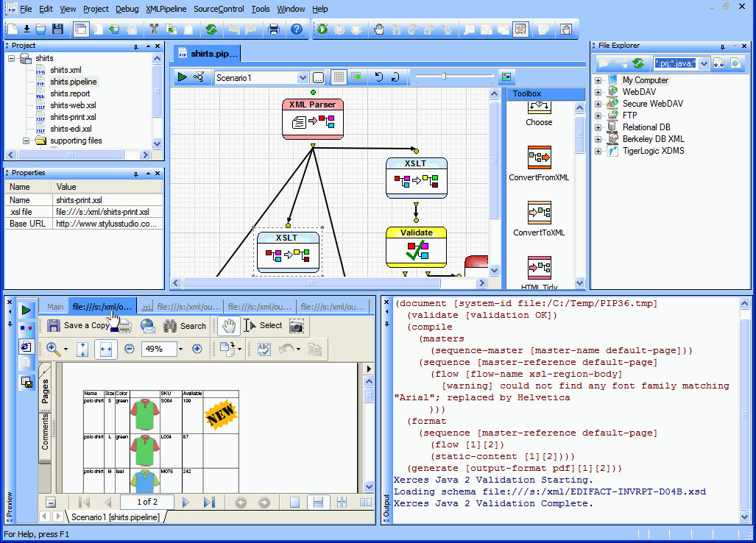Click the pipeline zoom slider handle
The image size is (756, 543).
[442, 77]
